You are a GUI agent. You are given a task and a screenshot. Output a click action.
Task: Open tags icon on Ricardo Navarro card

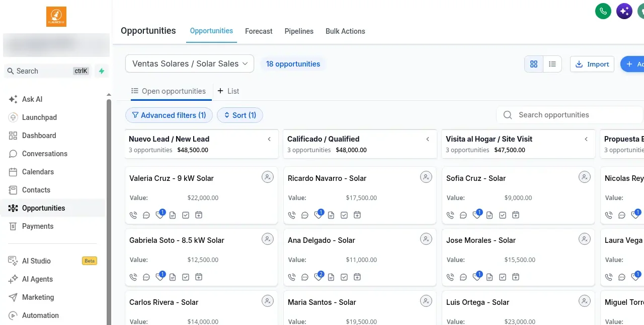(318, 215)
